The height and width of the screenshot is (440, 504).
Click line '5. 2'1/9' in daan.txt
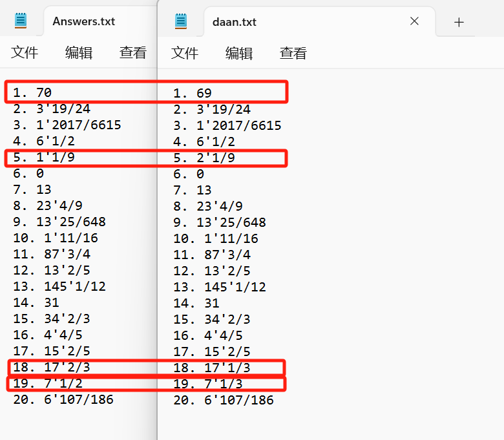click(204, 158)
